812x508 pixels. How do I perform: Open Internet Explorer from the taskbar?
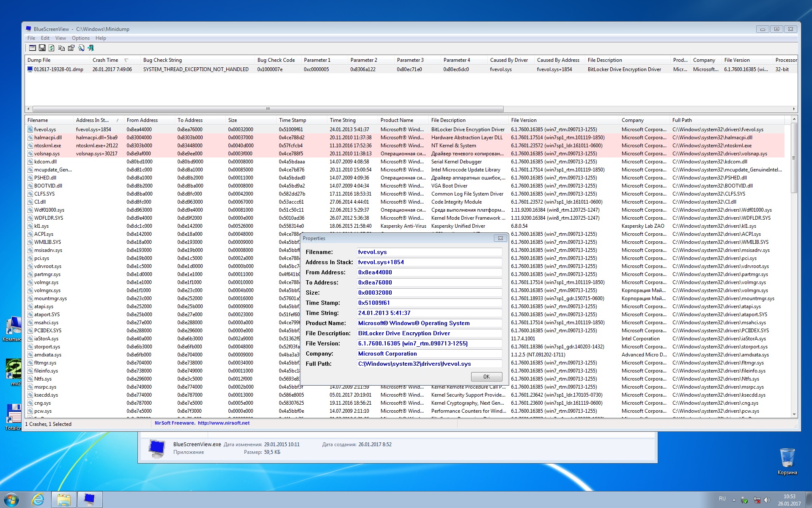(38, 500)
